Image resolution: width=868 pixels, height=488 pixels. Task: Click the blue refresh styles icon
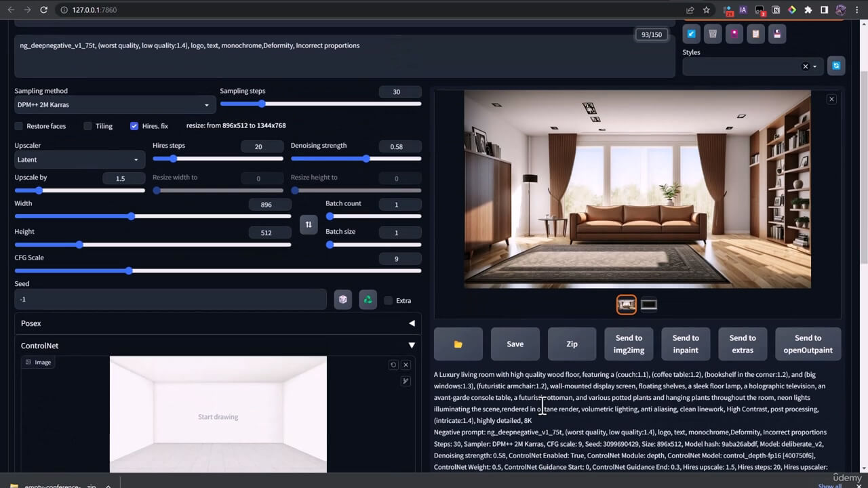tap(836, 66)
